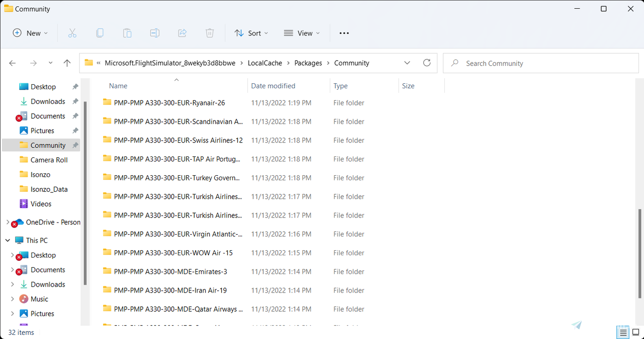
Task: Go up one folder level arrow
Action: pos(67,63)
